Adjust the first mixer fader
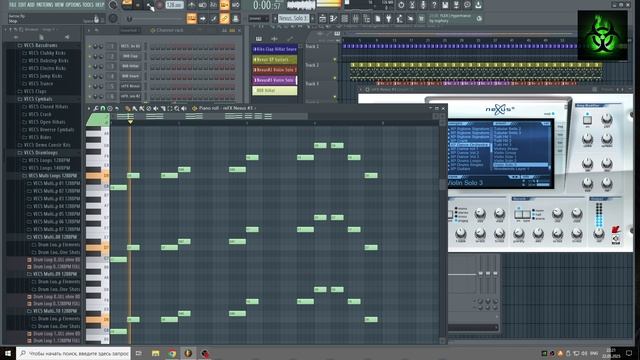 click(x=480, y=274)
